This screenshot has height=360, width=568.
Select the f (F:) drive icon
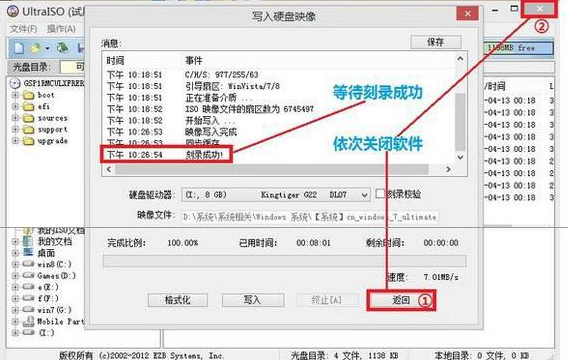[x=28, y=298]
